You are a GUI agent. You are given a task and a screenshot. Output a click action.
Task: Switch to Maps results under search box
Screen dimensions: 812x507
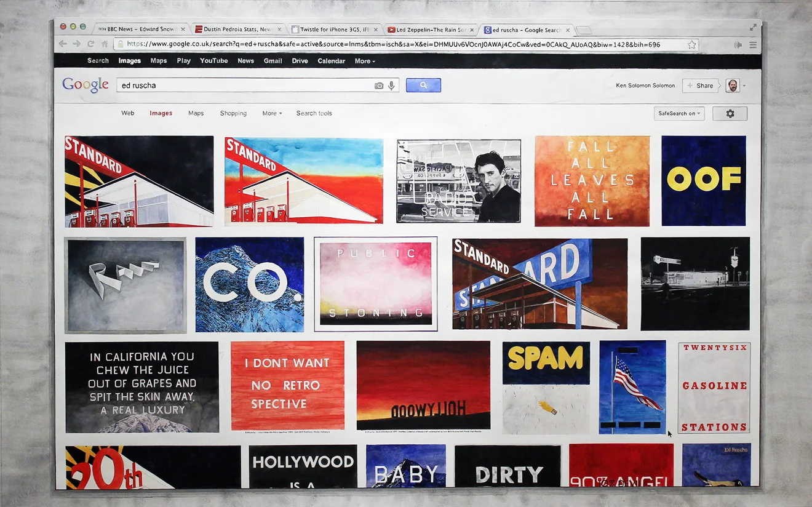click(x=196, y=113)
